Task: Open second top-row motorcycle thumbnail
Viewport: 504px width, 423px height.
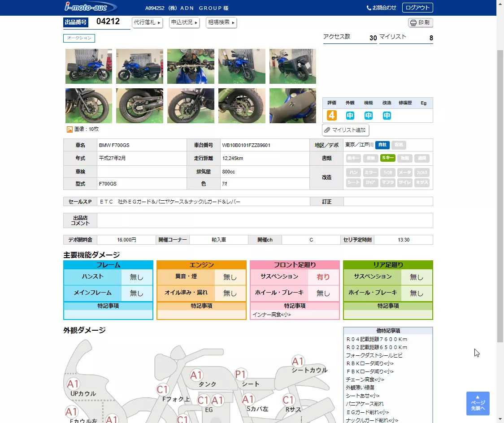Action: (x=139, y=66)
